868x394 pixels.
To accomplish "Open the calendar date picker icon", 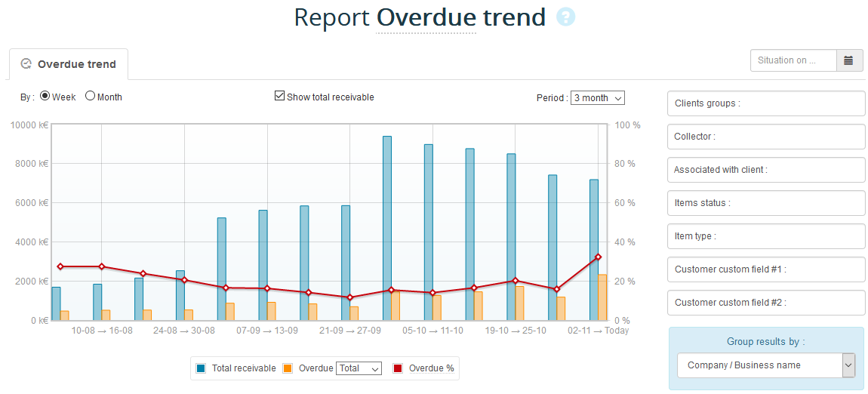I will 849,60.
